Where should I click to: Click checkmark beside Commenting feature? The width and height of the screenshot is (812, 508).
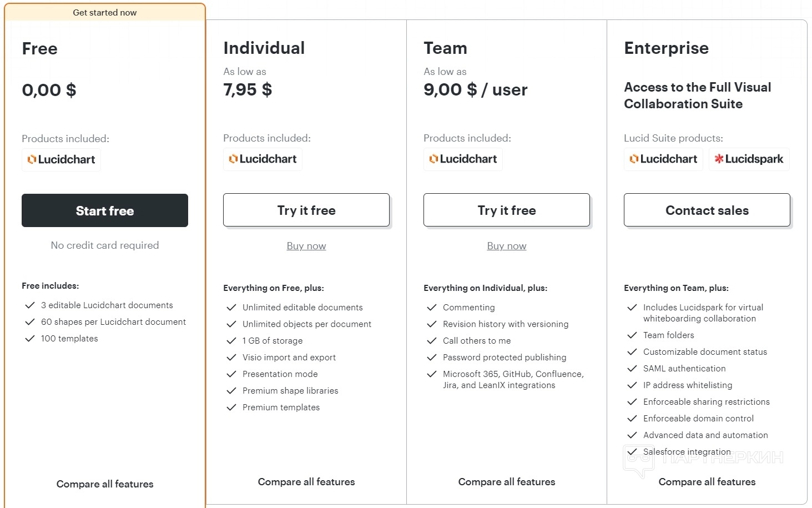click(432, 308)
